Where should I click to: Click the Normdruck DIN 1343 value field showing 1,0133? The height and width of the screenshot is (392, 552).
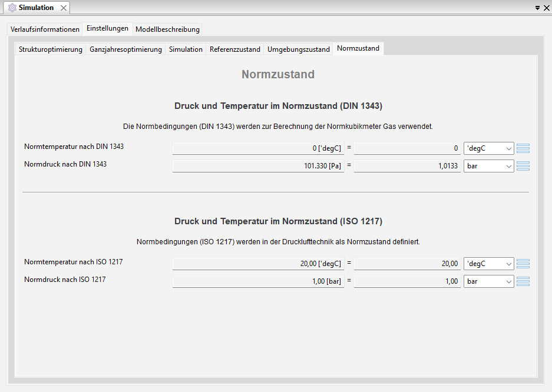(x=407, y=166)
